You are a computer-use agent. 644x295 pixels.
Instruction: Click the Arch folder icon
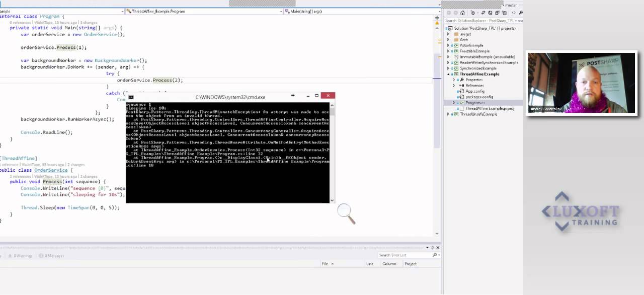tap(456, 40)
